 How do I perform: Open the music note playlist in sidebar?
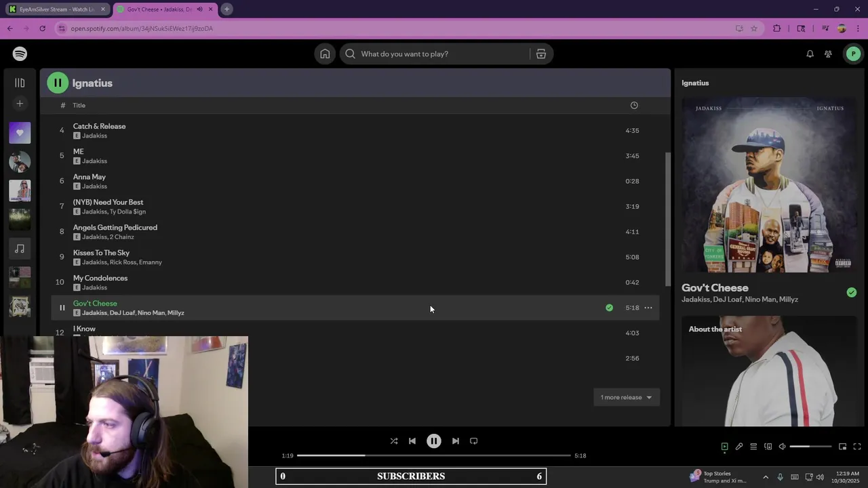coord(20,249)
